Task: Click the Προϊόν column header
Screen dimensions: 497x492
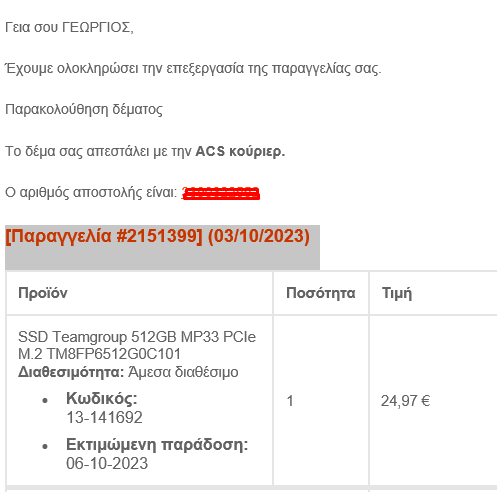Action: coord(43,293)
